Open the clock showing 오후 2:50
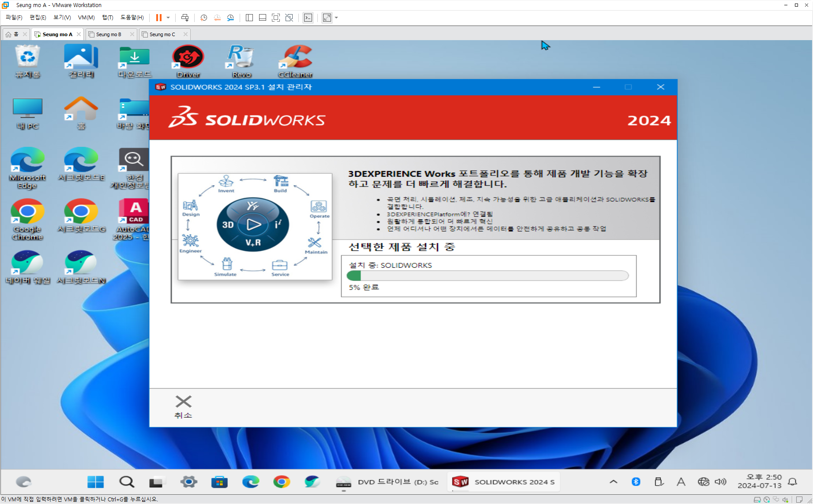 pos(760,482)
